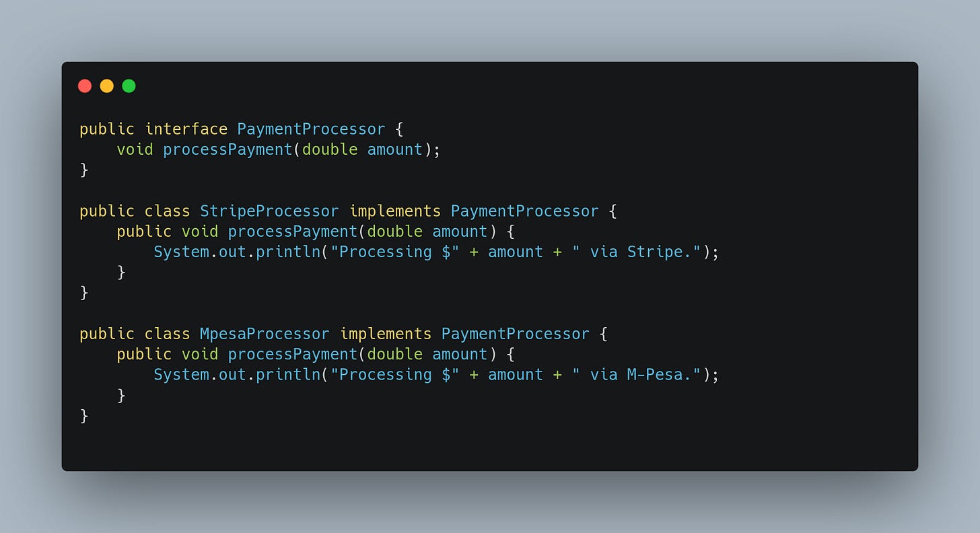Click the StripeProcessor class name
This screenshot has height=533, width=980.
[269, 211]
